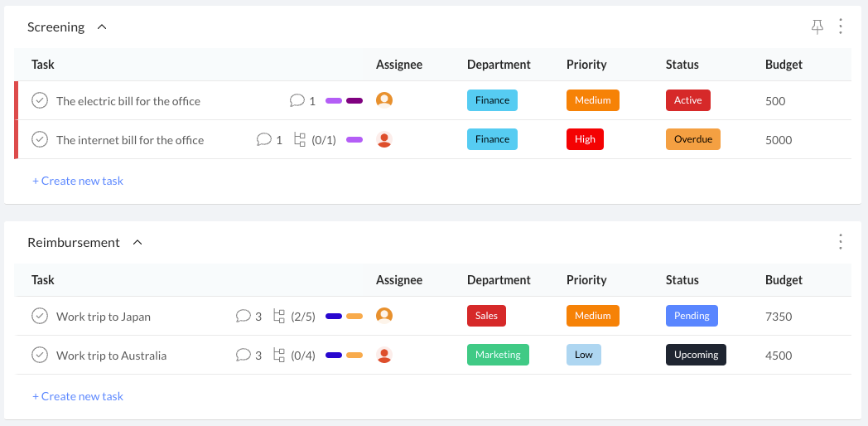Sort by Priority column header in Screening

(x=586, y=65)
